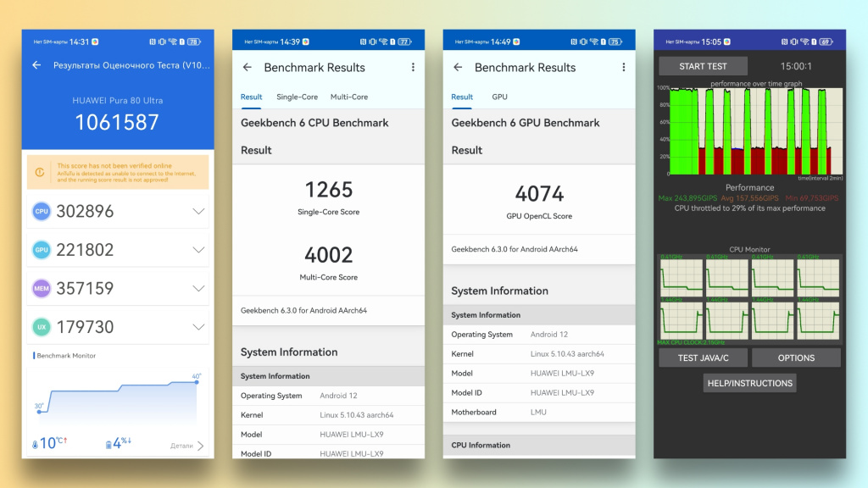Tap back arrow in Geekbench CPU results

tap(247, 68)
